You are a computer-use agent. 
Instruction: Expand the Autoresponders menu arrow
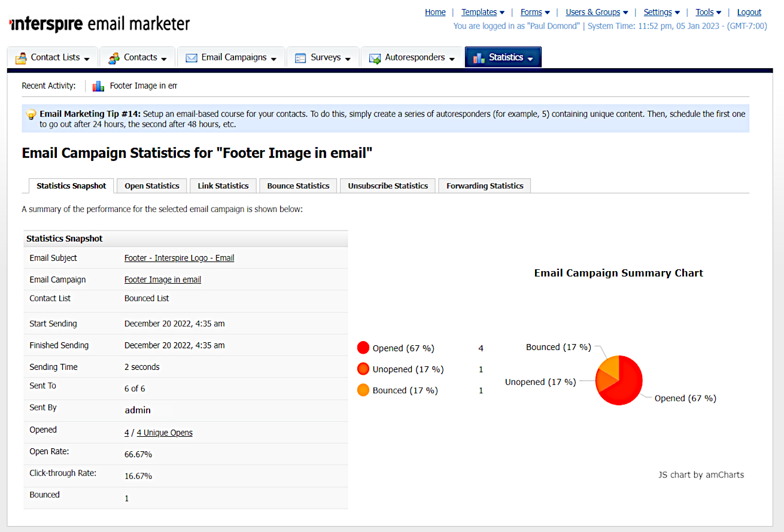point(452,59)
